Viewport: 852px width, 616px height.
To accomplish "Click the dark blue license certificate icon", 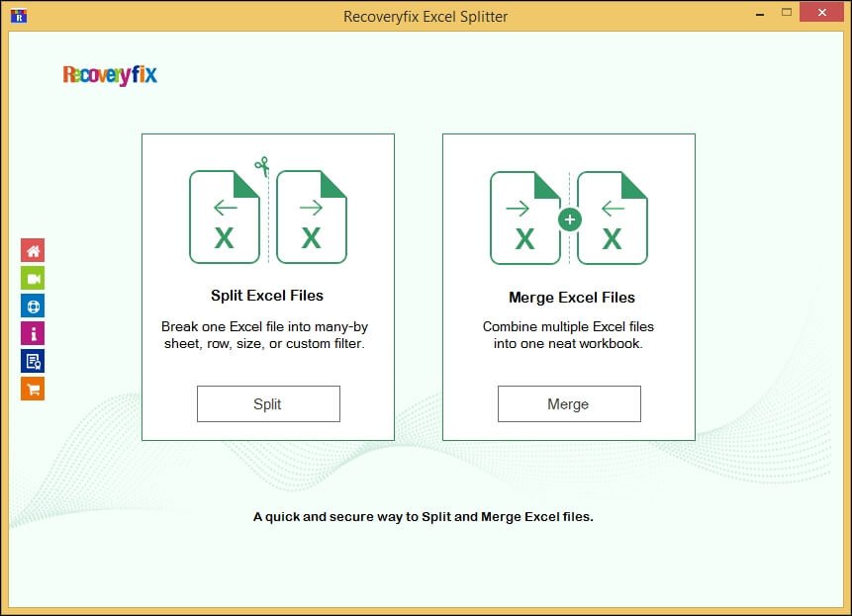I will coord(33,361).
